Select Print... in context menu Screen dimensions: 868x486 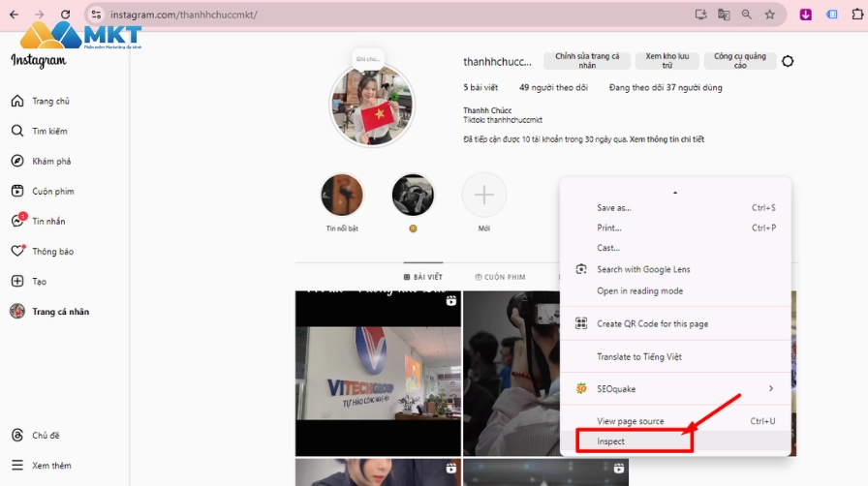click(675, 228)
